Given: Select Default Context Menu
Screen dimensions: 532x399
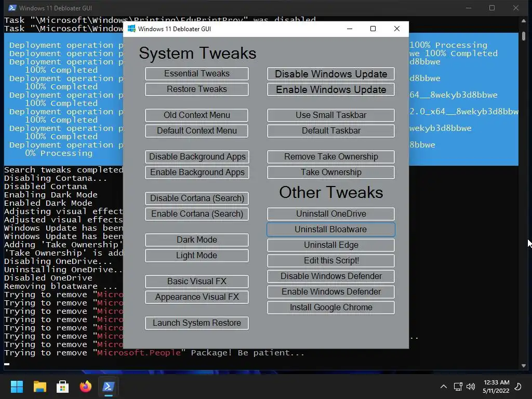Looking at the screenshot, I should click(x=197, y=130).
